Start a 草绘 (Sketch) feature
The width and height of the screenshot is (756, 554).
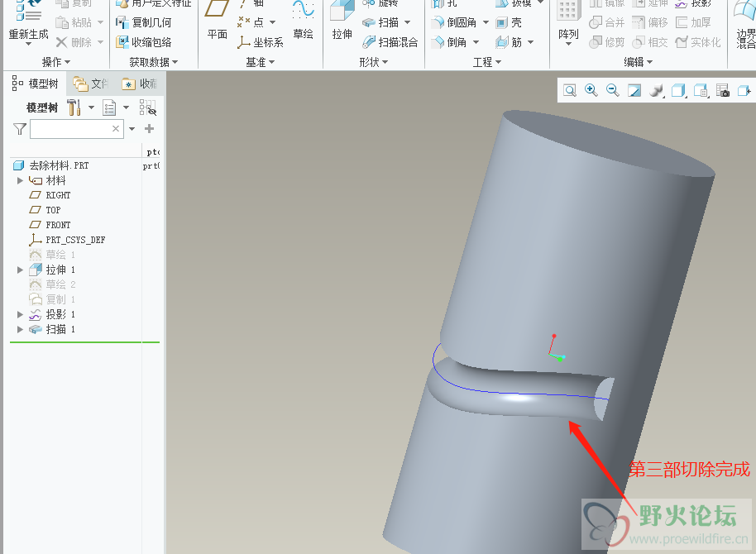pyautogui.click(x=304, y=19)
